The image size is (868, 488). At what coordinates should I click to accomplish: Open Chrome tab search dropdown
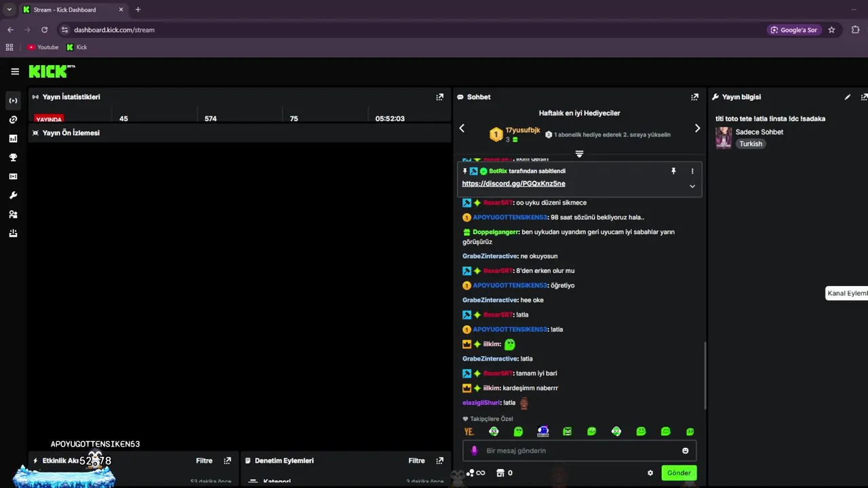click(9, 9)
